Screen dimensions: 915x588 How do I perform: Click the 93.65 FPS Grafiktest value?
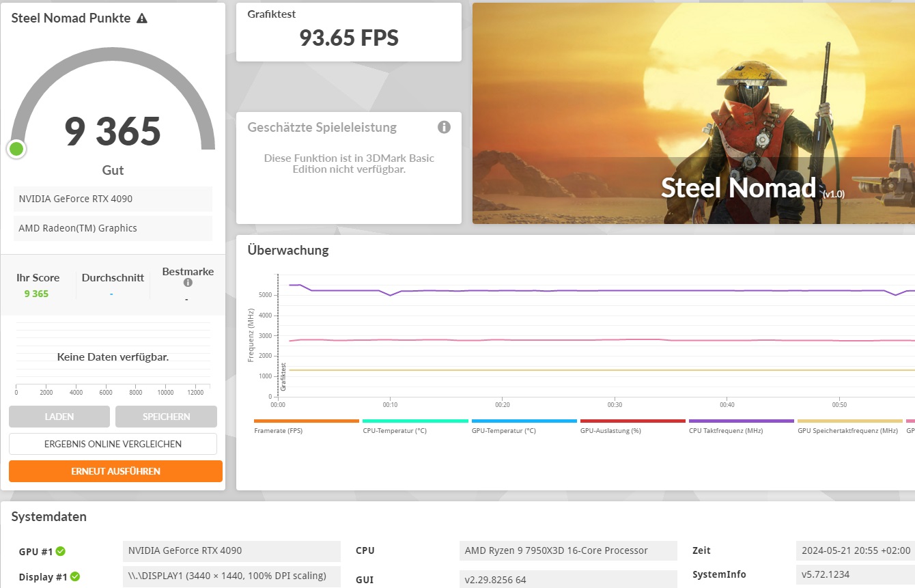tap(349, 38)
